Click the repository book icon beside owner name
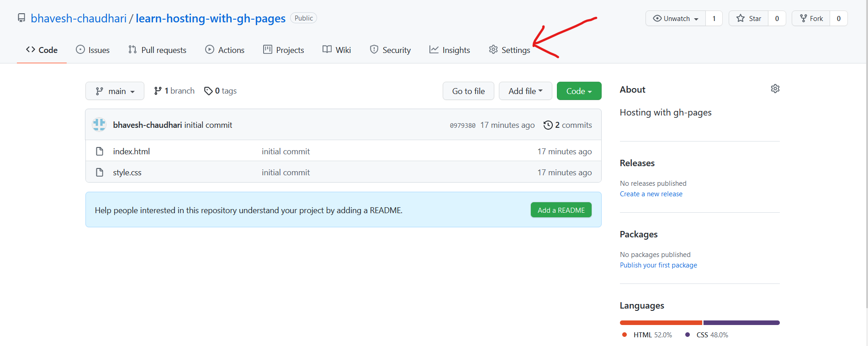The width and height of the screenshot is (868, 346). (x=21, y=18)
